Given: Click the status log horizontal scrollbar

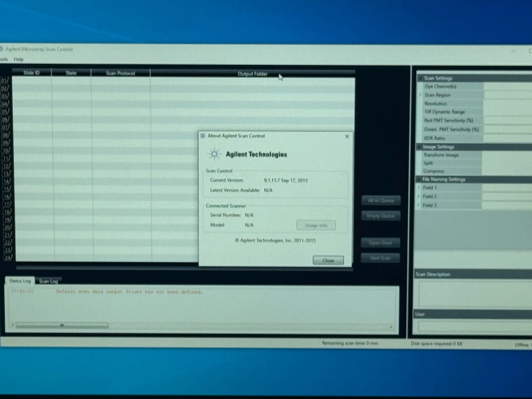Looking at the screenshot, I should pos(62,325).
